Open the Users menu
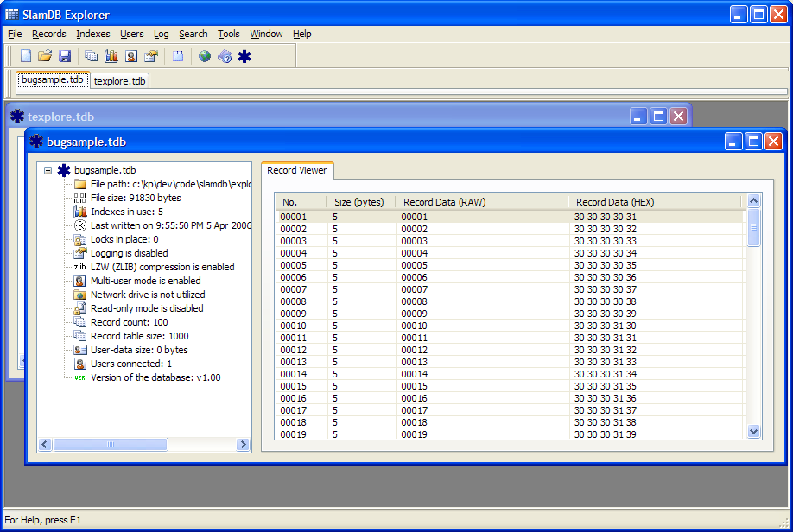Viewport: 793px width, 532px height. coord(132,34)
